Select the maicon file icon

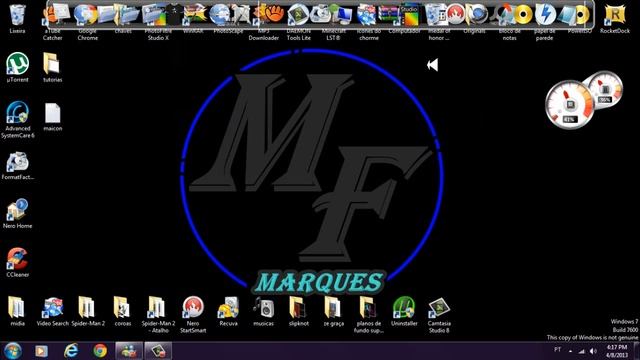coord(53,117)
